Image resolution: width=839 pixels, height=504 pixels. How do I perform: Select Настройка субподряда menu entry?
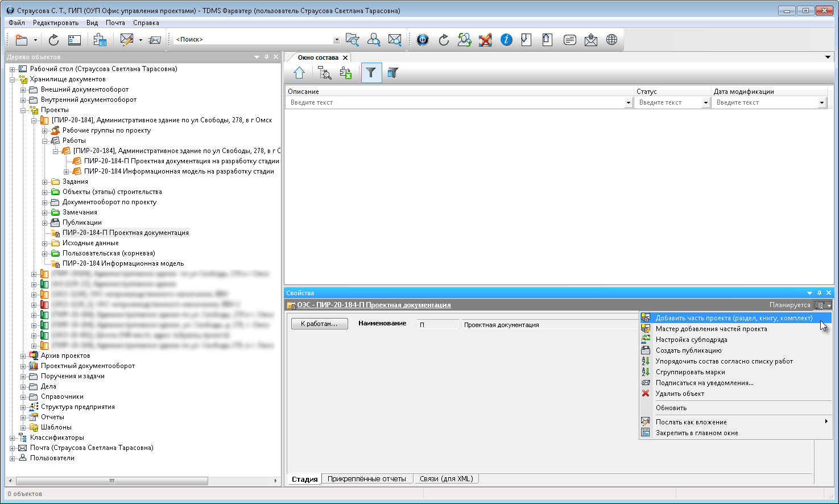(x=735, y=340)
